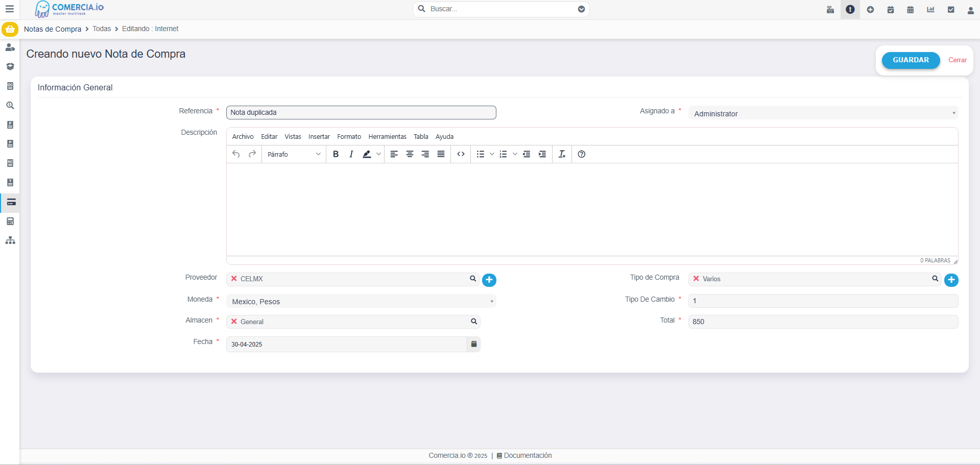Open source code view in editor
Viewport: 980px width, 465px height.
click(461, 154)
